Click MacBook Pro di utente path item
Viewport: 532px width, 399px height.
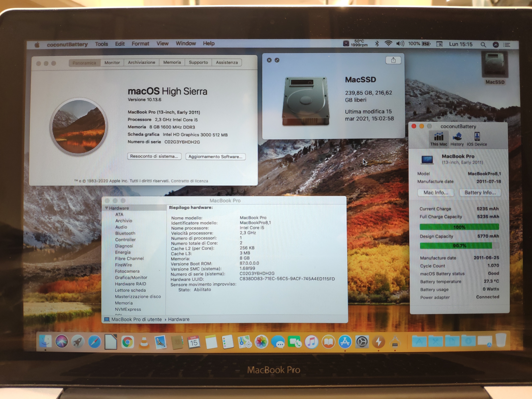[x=133, y=319]
